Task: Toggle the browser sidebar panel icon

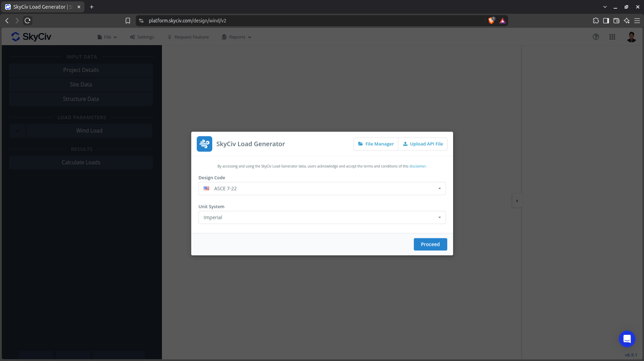Action: pyautogui.click(x=606, y=21)
